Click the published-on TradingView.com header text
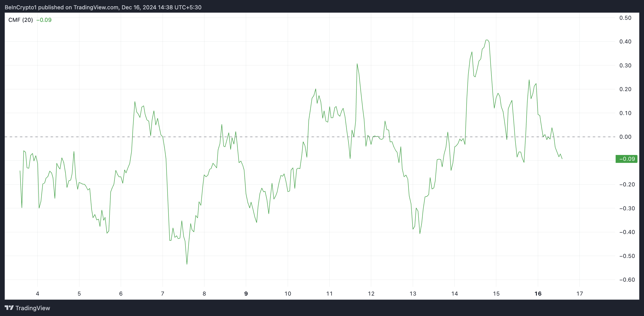 [x=103, y=7]
